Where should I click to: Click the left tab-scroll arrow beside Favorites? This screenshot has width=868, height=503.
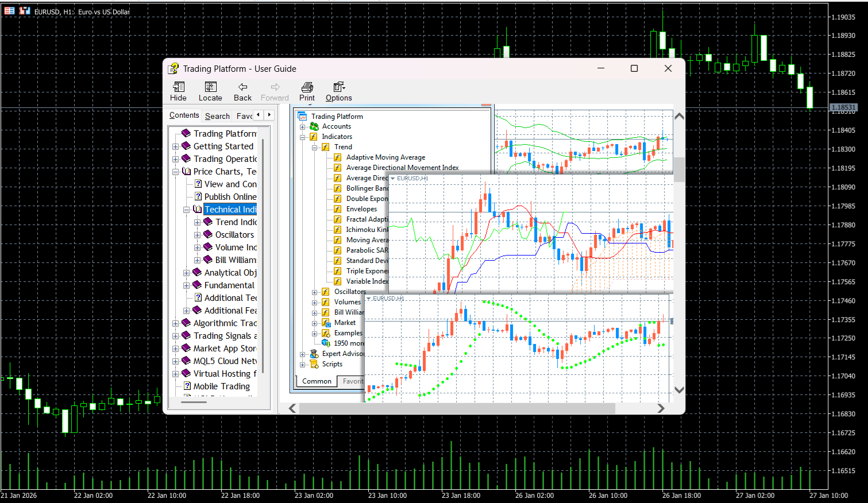259,115
